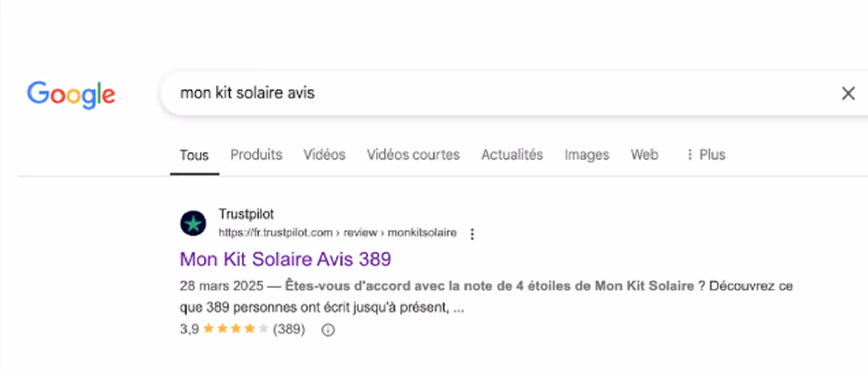This screenshot has height=372, width=868.
Task: Click the snippet line starting "que 389 personnes"
Action: (x=322, y=307)
